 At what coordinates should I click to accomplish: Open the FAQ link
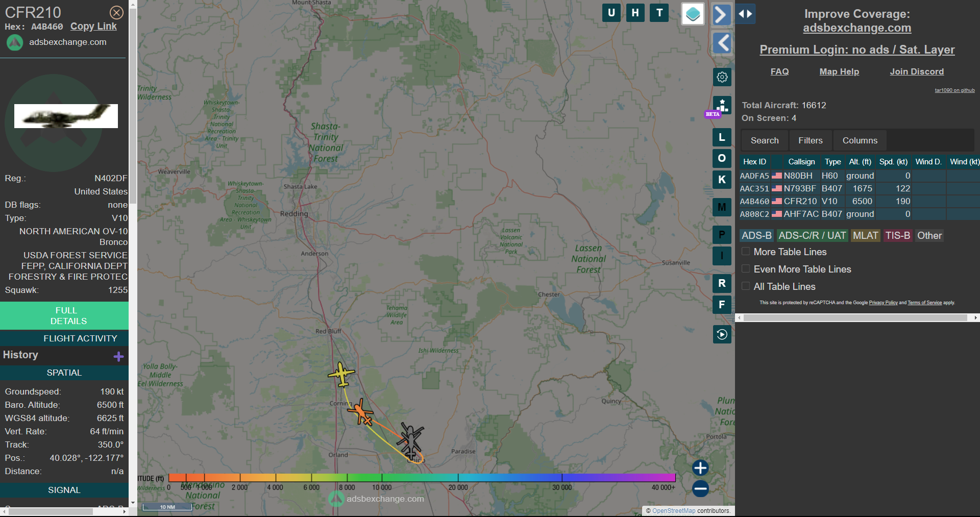pyautogui.click(x=779, y=71)
